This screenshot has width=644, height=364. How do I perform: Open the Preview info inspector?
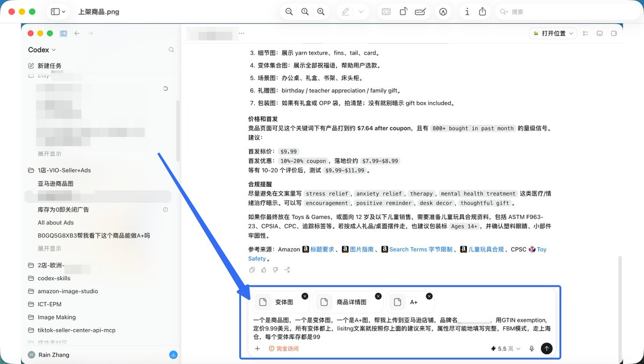467,11
